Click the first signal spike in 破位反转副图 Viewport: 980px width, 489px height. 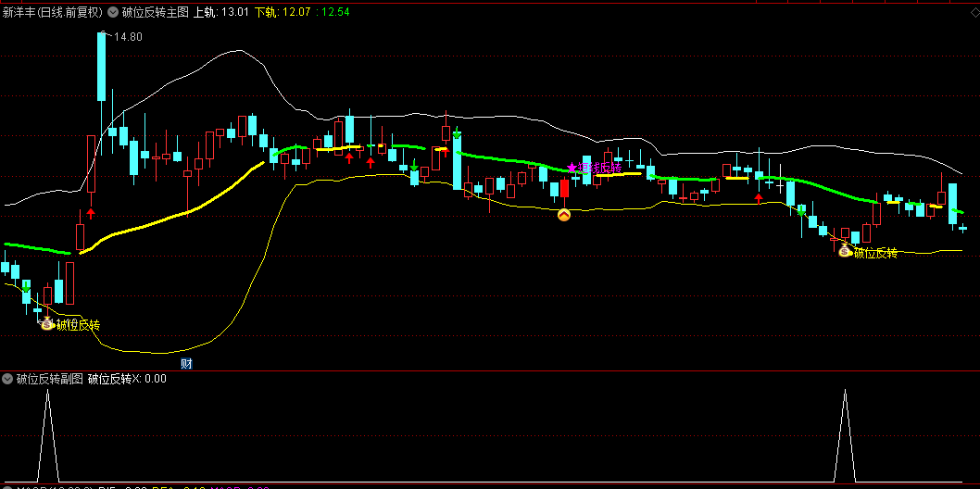pyautogui.click(x=47, y=434)
